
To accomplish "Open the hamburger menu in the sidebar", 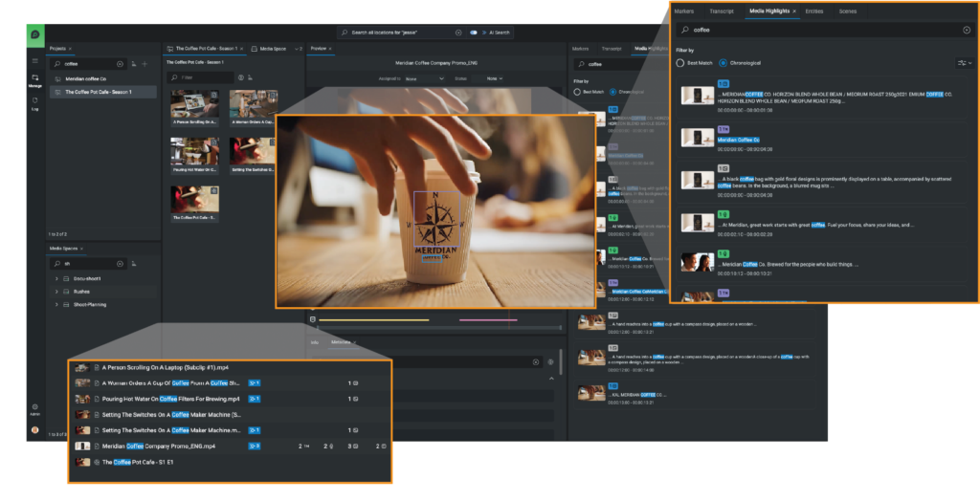I will [x=35, y=61].
